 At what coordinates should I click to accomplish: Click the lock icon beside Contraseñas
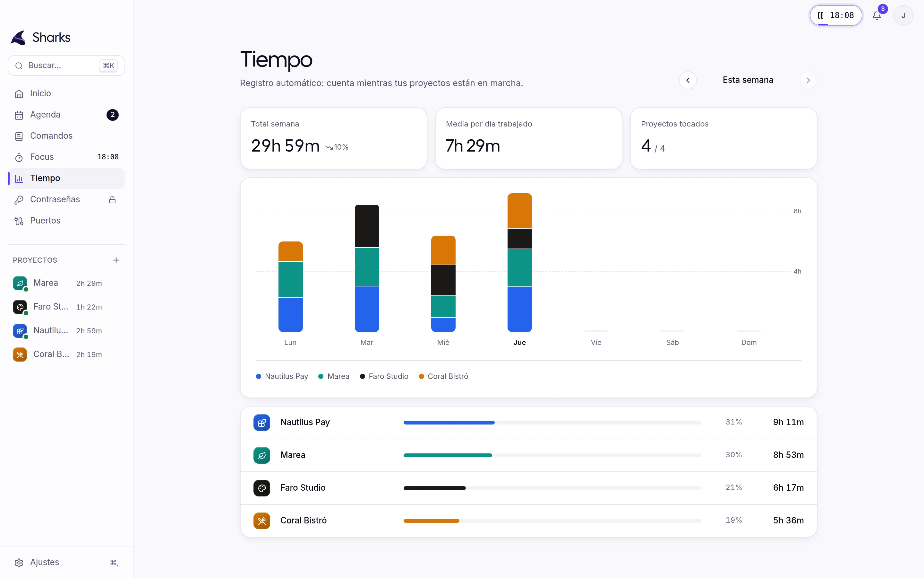coord(112,199)
